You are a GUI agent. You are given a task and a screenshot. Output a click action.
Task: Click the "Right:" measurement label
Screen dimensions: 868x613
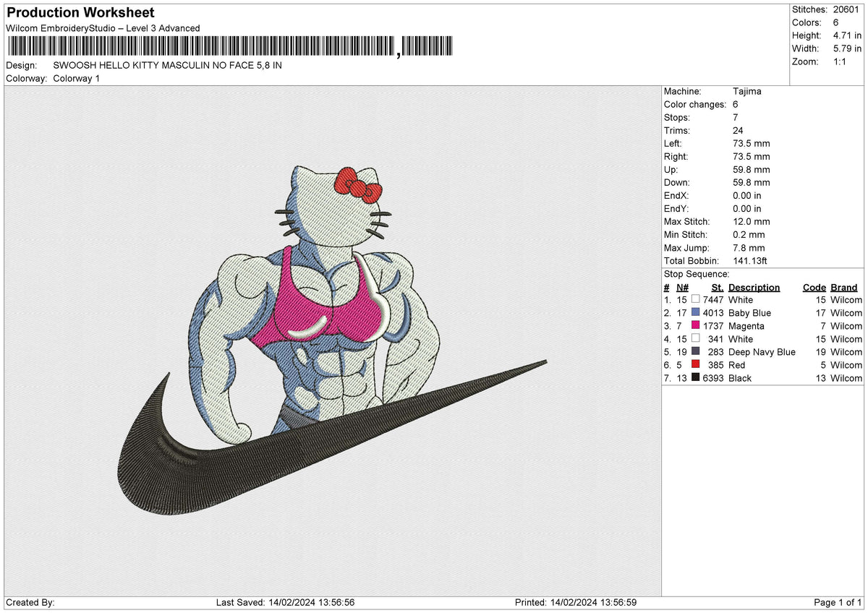coord(676,156)
